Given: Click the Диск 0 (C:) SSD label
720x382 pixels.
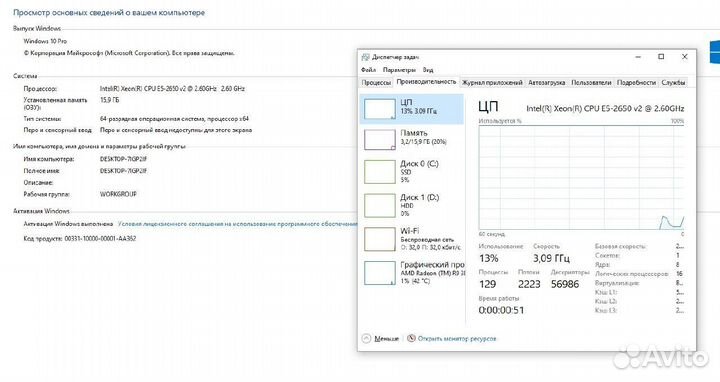Looking at the screenshot, I should point(419,171).
